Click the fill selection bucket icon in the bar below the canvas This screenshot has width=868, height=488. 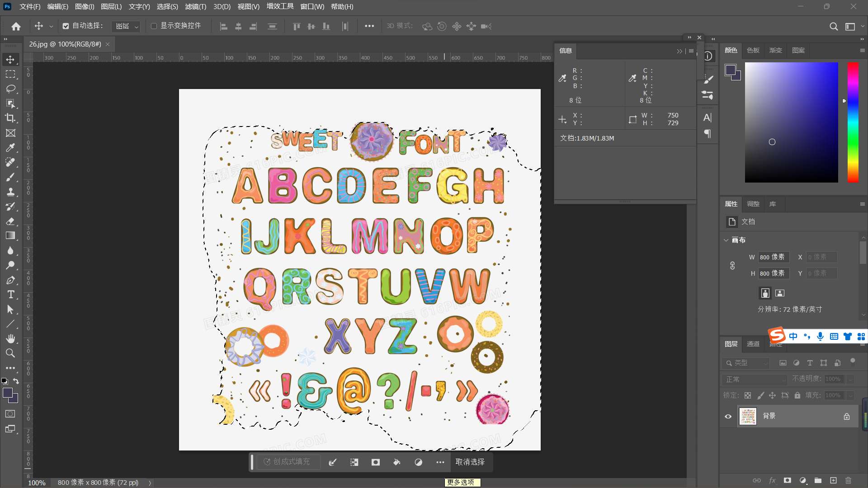point(396,462)
